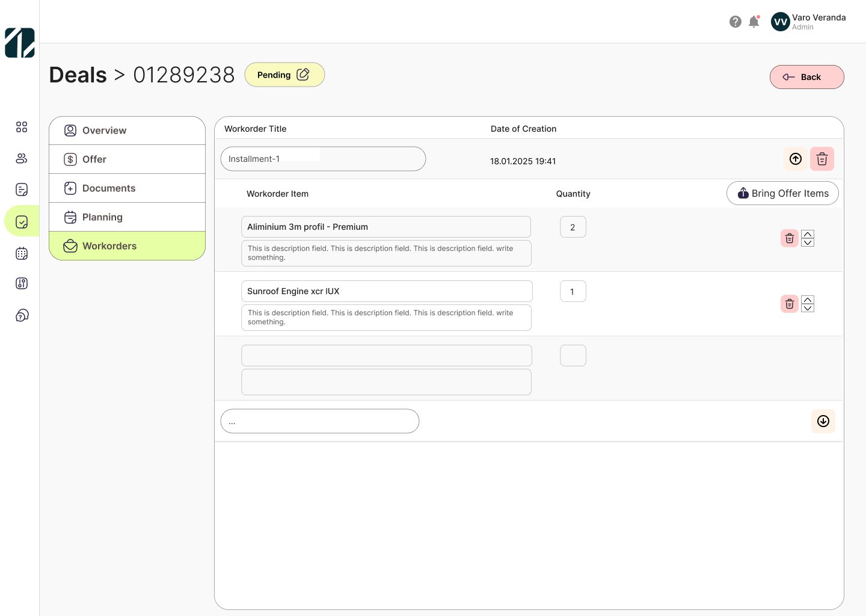
Task: Delete the Aliminium 3m profil item
Action: point(789,238)
